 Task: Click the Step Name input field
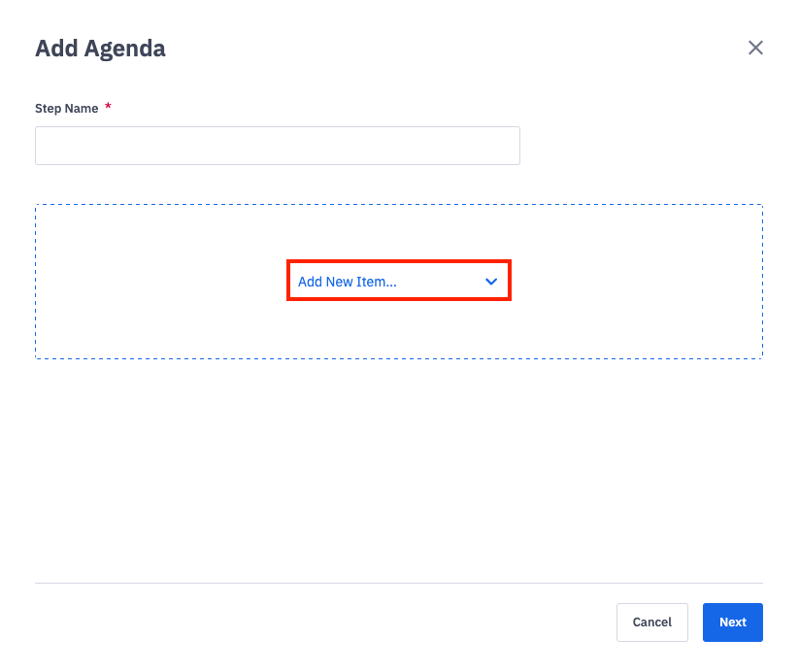tap(277, 146)
